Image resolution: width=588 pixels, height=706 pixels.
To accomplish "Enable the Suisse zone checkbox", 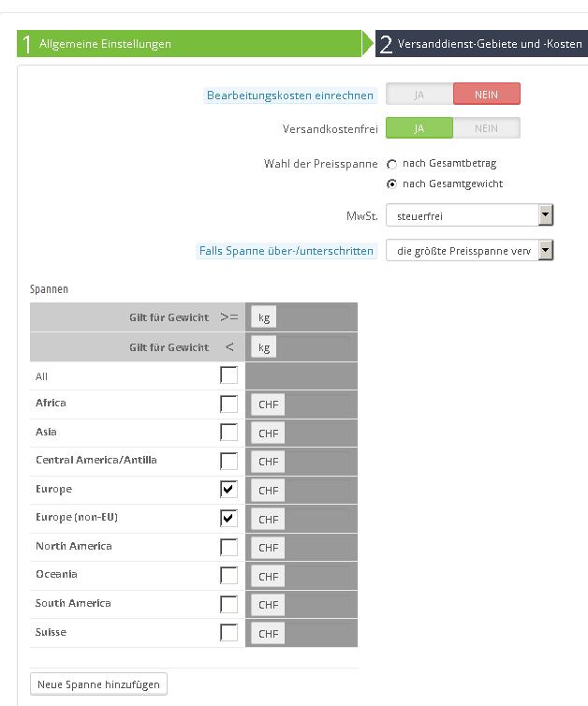I will point(228,633).
